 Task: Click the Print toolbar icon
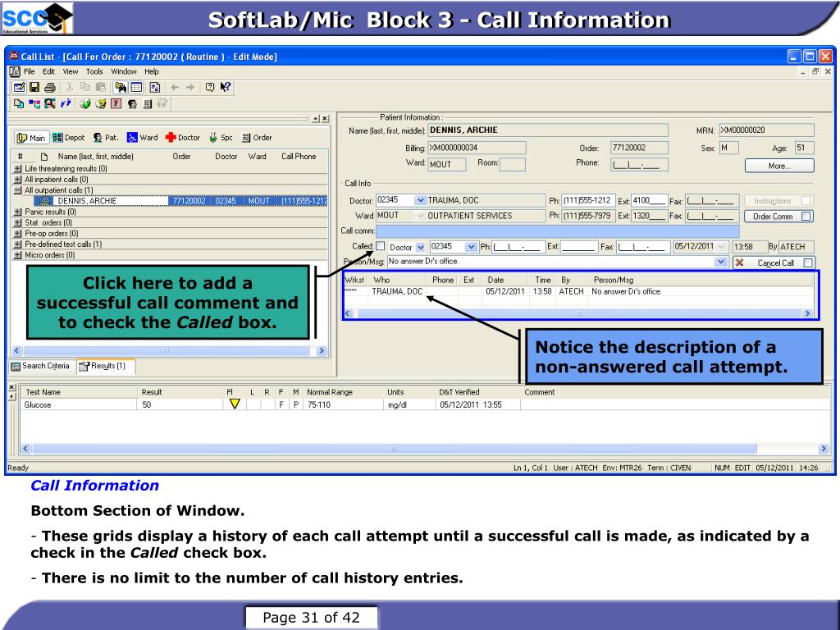50,87
